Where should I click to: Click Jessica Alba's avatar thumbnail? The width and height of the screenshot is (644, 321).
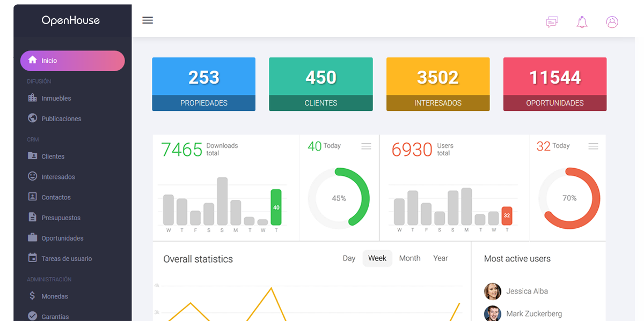(493, 292)
